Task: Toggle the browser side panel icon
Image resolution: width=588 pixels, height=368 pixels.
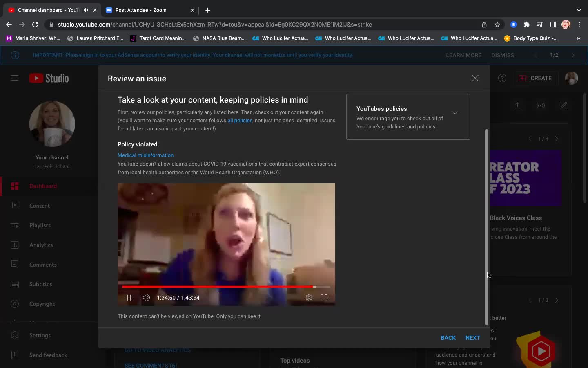Action: coord(553,25)
